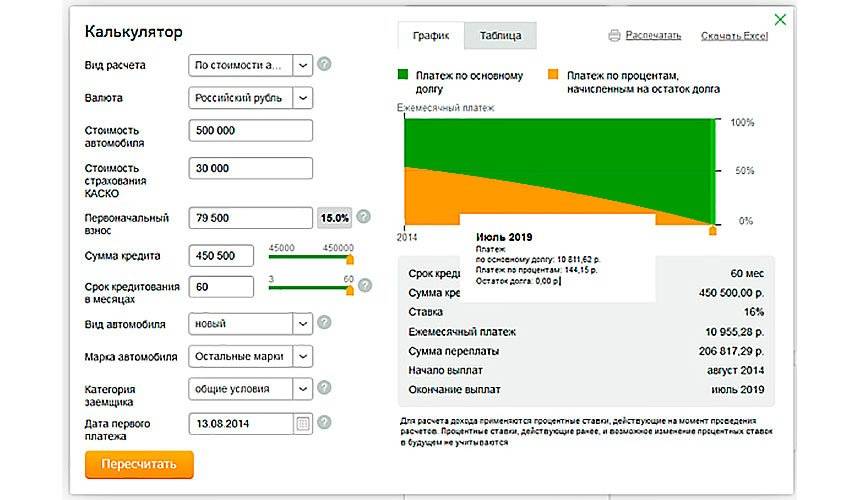The height and width of the screenshot is (500, 860).
Task: Click help icon next to Вид расчета
Action: coord(324,65)
